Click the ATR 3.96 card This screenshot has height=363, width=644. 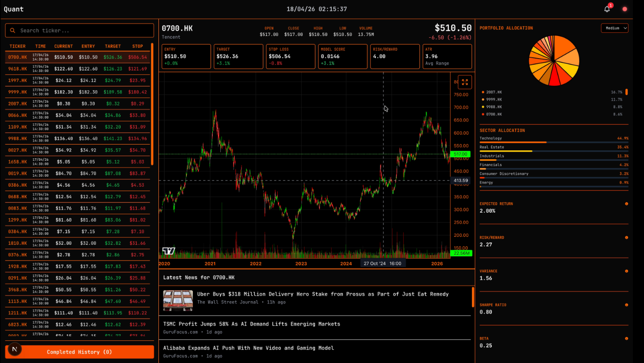447,57
